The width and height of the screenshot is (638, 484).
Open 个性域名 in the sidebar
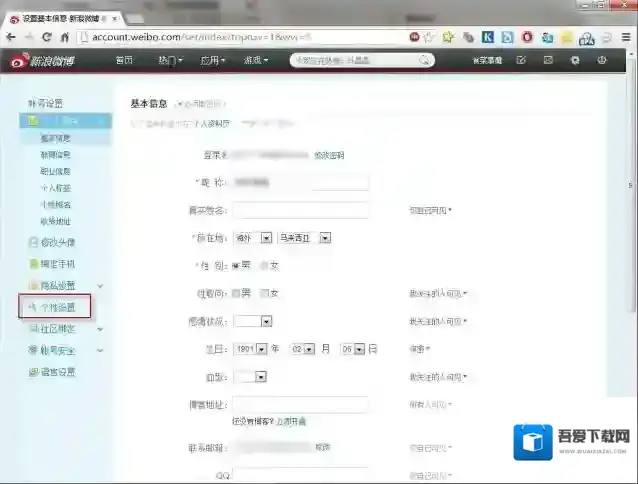[x=55, y=205]
